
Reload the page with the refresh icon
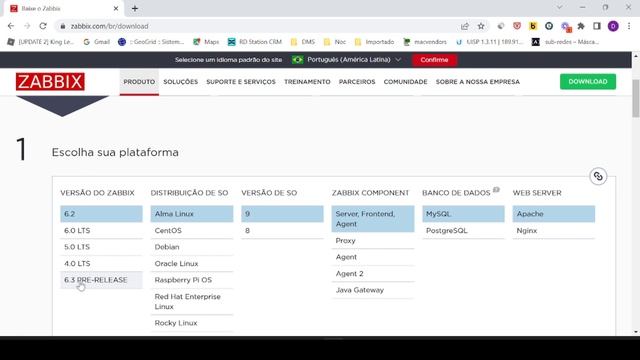[43, 26]
